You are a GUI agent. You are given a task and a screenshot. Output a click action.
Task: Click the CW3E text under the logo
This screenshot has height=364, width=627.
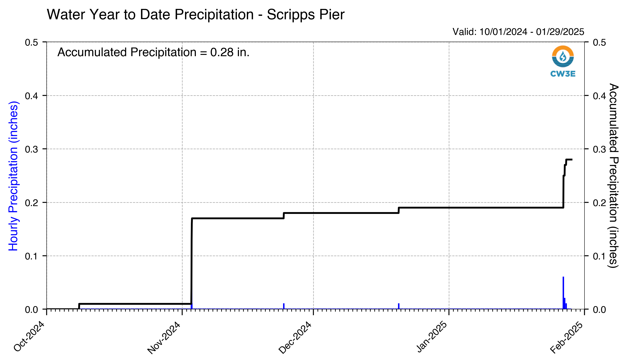(563, 74)
